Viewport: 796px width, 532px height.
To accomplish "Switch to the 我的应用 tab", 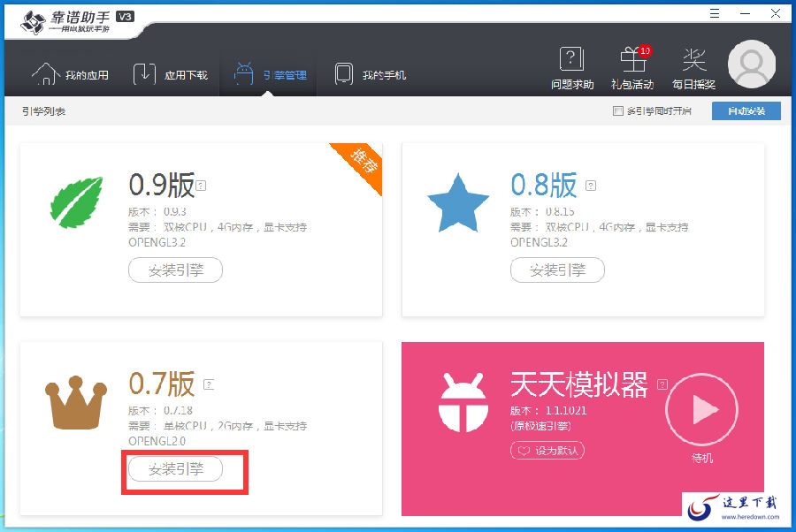I will point(71,74).
